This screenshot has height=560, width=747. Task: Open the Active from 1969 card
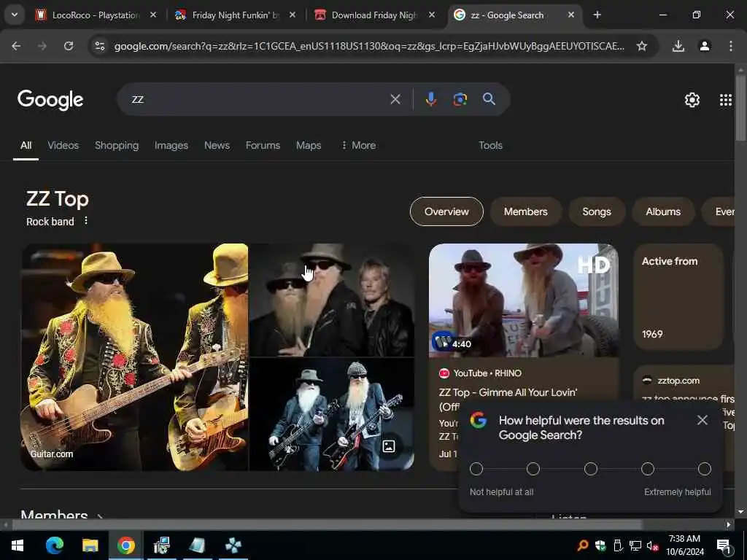pyautogui.click(x=678, y=297)
